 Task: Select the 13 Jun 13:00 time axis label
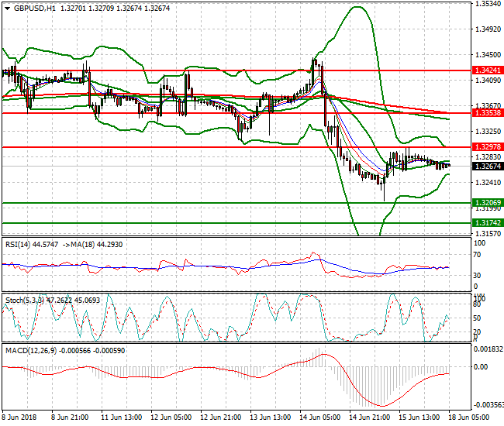pos(271,417)
